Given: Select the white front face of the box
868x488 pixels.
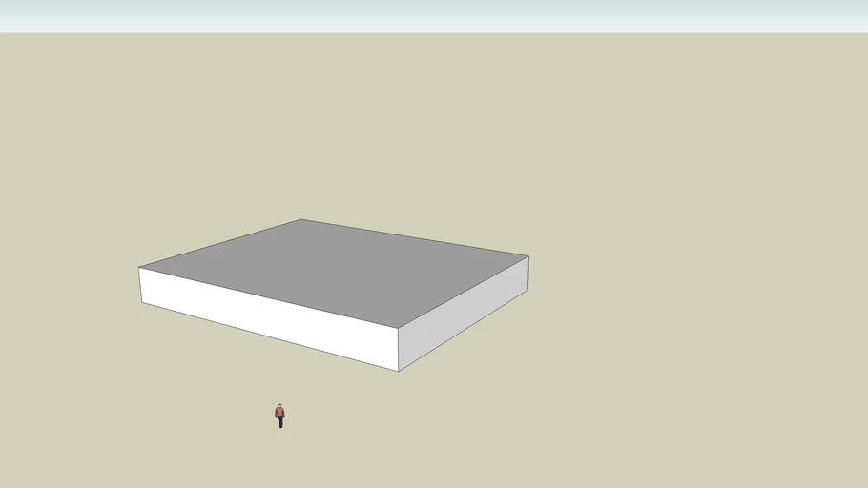Looking at the screenshot, I should coord(269,318).
